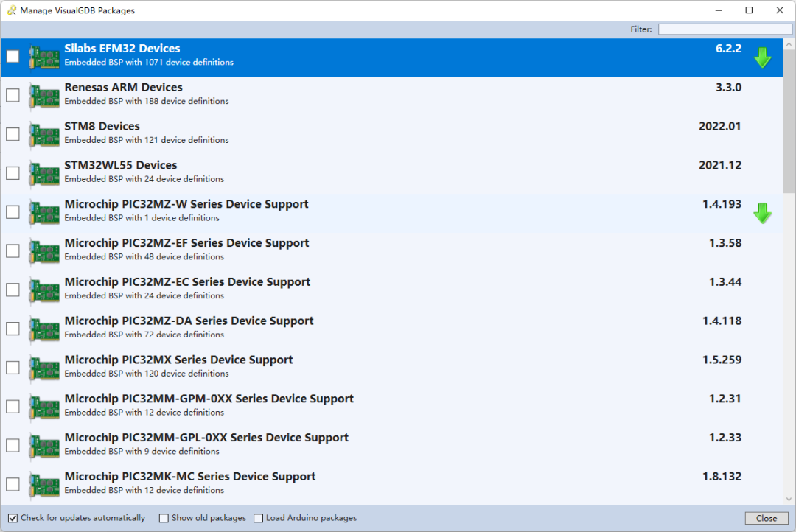Select Microchip PIC32MZ-EF Series Device Support
The width and height of the screenshot is (796, 532).
186,243
